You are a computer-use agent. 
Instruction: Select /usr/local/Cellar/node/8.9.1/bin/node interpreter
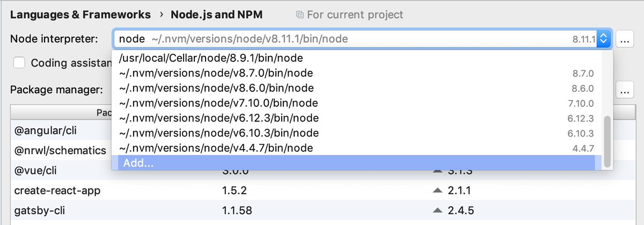click(x=353, y=57)
